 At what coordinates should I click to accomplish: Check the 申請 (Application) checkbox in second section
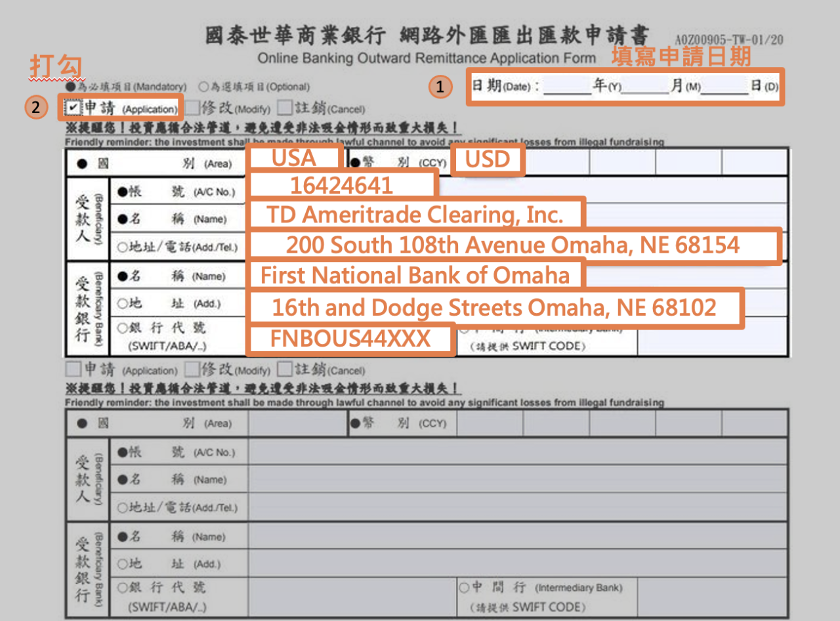pos(74,370)
